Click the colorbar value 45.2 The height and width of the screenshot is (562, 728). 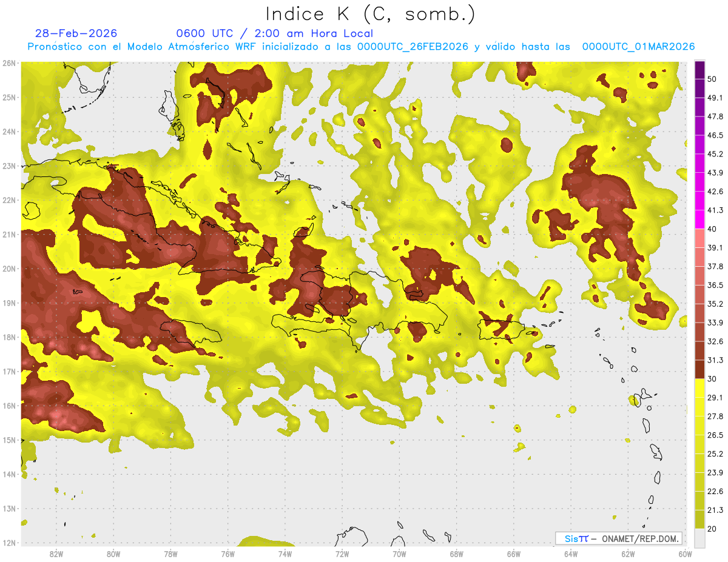pos(715,154)
